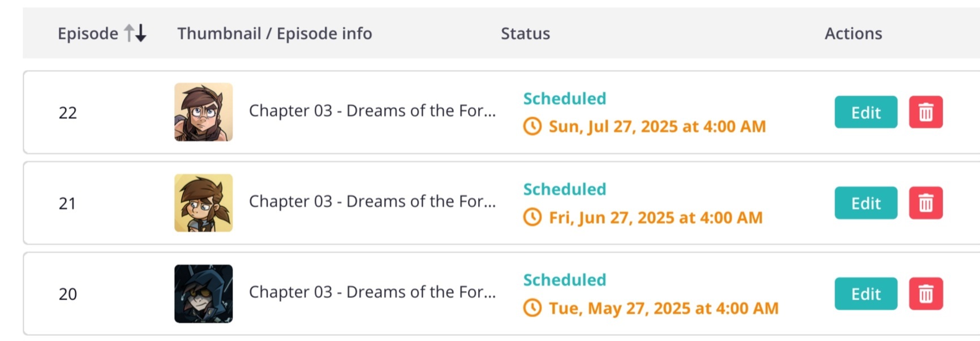
Task: Delete episode 20 with the trash icon
Action: (x=926, y=293)
